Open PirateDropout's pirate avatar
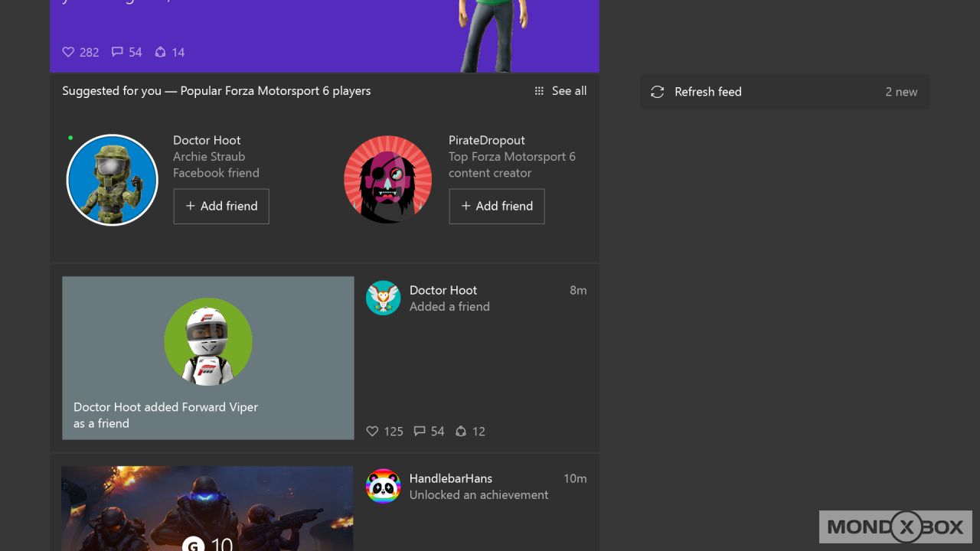Image resolution: width=980 pixels, height=551 pixels. point(387,179)
